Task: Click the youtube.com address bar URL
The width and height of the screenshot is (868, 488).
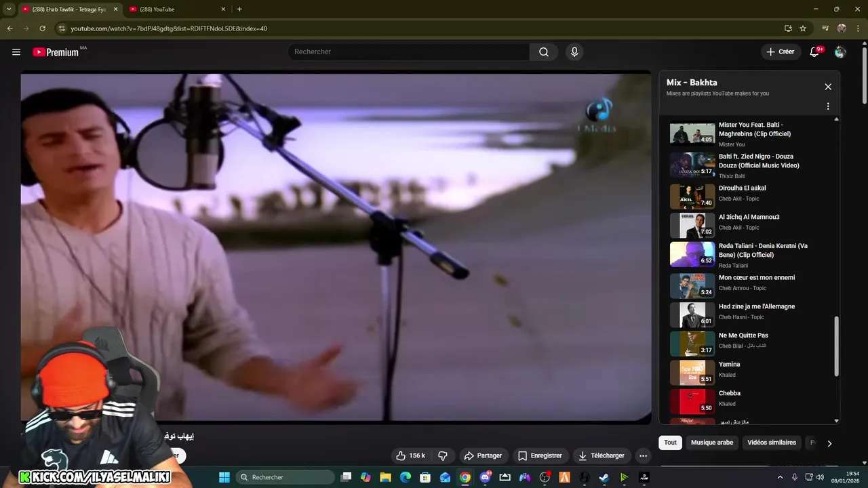Action: [x=169, y=28]
